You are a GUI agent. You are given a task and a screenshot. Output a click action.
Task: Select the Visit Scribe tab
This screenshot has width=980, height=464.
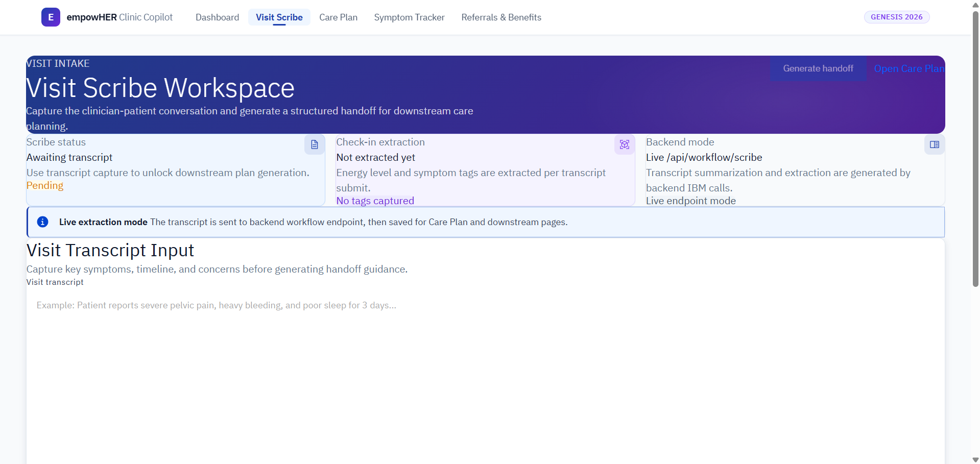tap(279, 17)
